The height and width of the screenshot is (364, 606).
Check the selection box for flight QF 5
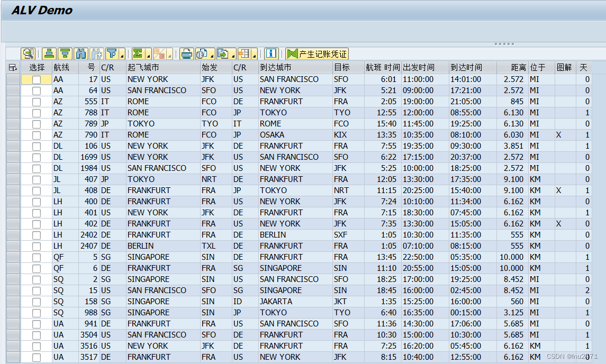36,257
